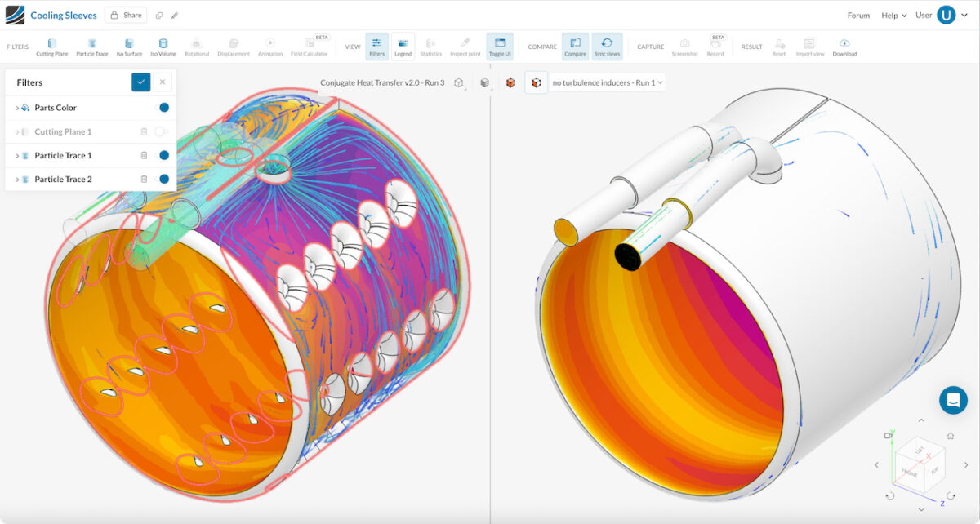Click the Toggle UI button
This screenshot has width=980, height=524.
point(500,47)
